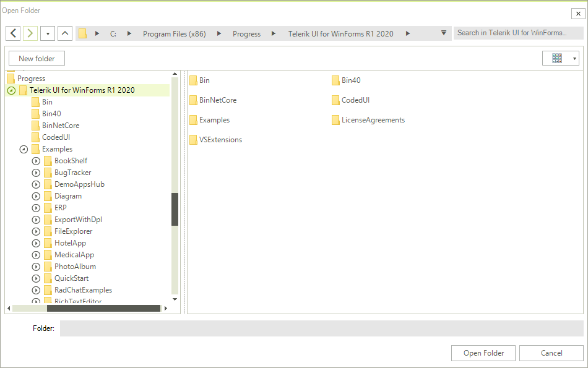Image resolution: width=588 pixels, height=368 pixels.
Task: Click the BinNetCore folder icon in right pane
Action: point(194,100)
